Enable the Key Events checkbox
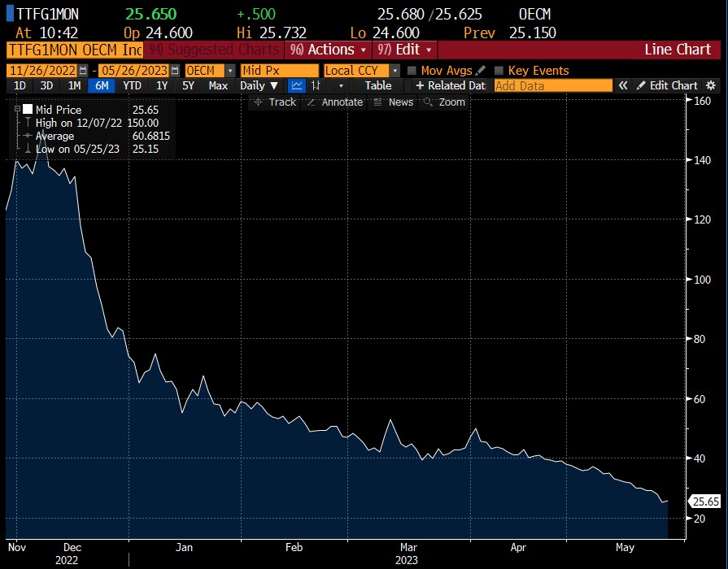This screenshot has height=569, width=728. [499, 71]
